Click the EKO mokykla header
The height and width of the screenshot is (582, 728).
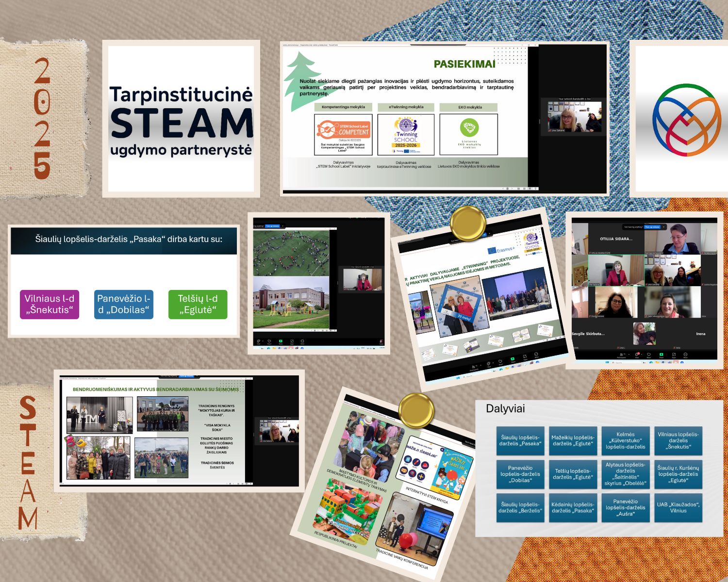[x=469, y=107]
